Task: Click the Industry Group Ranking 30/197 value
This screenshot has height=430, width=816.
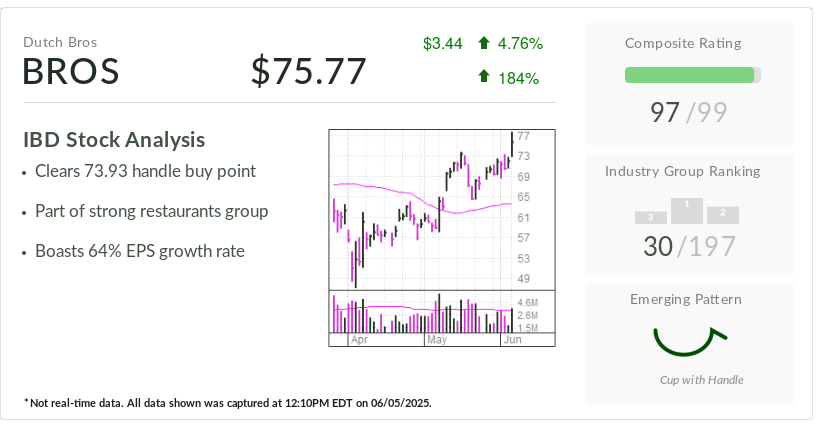Action: pyautogui.click(x=689, y=246)
